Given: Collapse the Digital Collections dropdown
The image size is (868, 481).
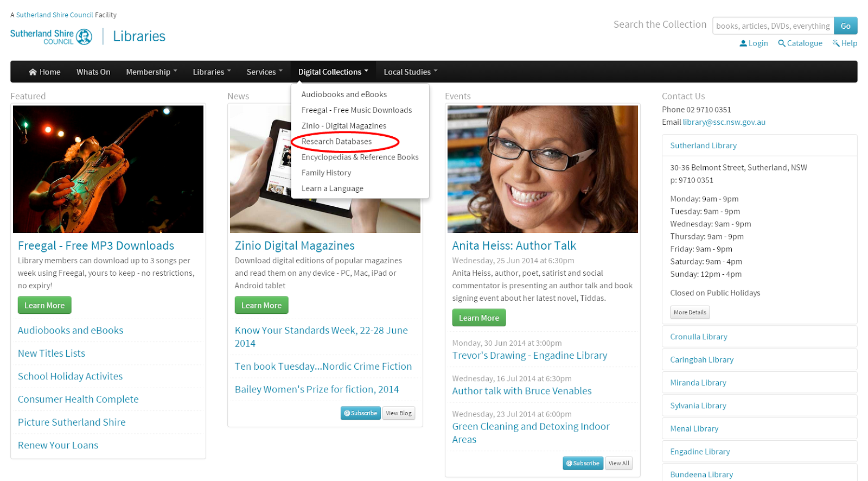Looking at the screenshot, I should coord(333,72).
